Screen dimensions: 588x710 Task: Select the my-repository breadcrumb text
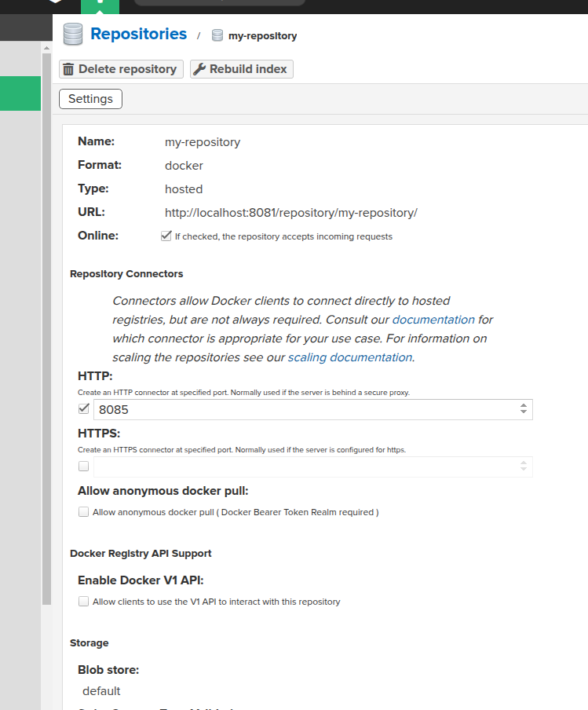pos(262,36)
